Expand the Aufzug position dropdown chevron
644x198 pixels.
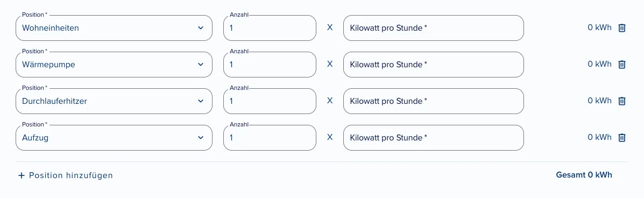tap(201, 138)
